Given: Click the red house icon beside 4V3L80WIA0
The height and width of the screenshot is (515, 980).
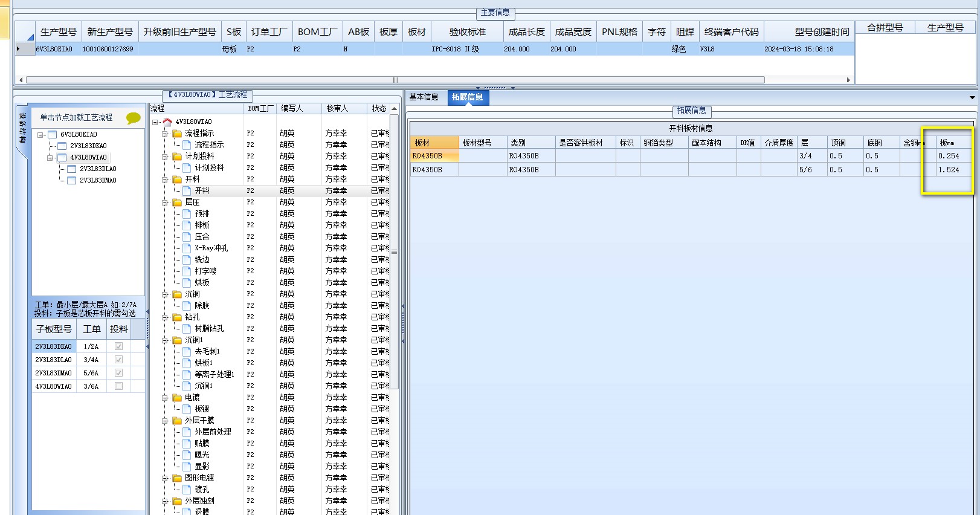Looking at the screenshot, I should [x=167, y=121].
